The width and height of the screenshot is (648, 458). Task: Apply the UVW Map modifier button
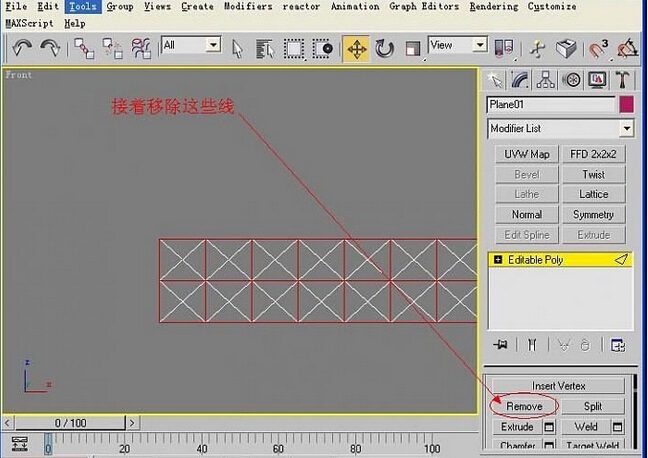pos(527,154)
